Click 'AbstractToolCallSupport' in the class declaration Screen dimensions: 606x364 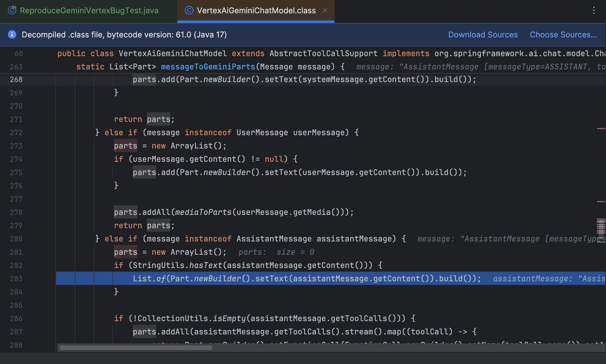pos(323,53)
